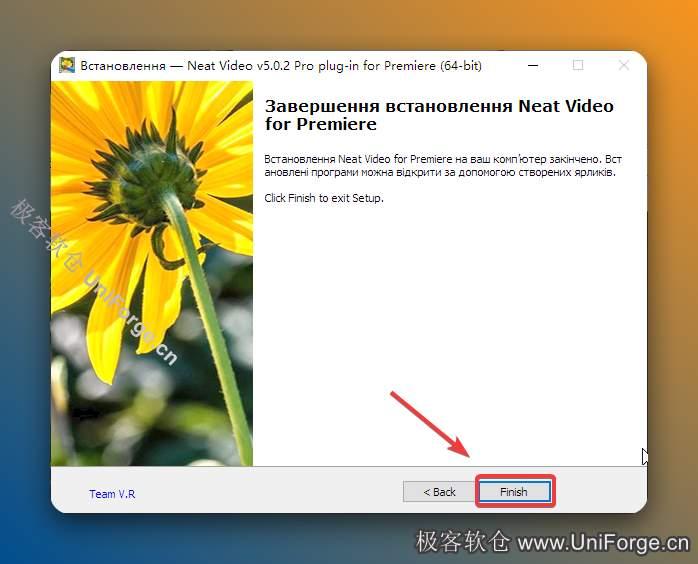The height and width of the screenshot is (564, 698).
Task: Click the installer icon in title bar
Action: 67,65
